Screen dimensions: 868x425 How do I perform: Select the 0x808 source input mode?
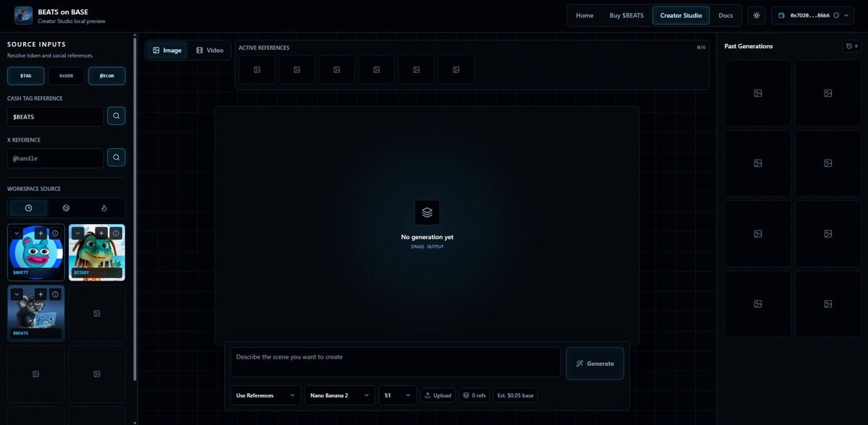pyautogui.click(x=67, y=75)
